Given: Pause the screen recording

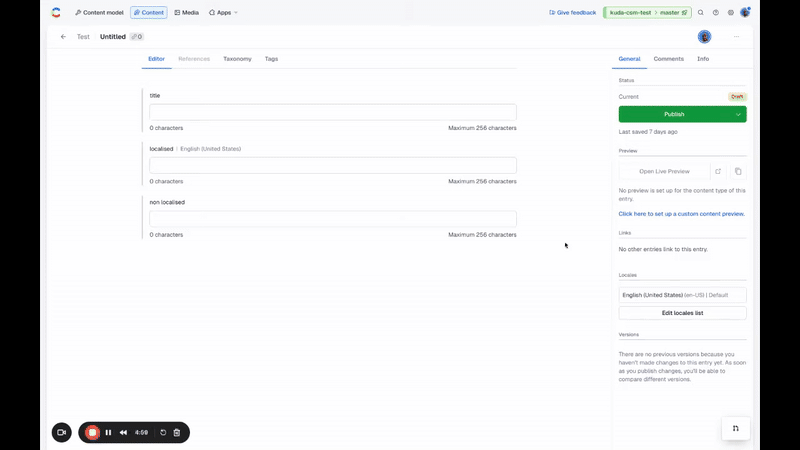Looking at the screenshot, I should (x=108, y=433).
